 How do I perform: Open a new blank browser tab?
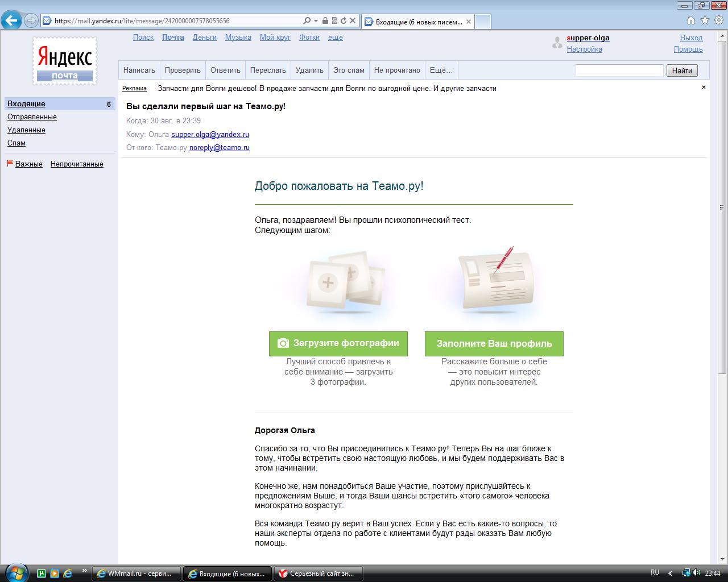coord(483,22)
